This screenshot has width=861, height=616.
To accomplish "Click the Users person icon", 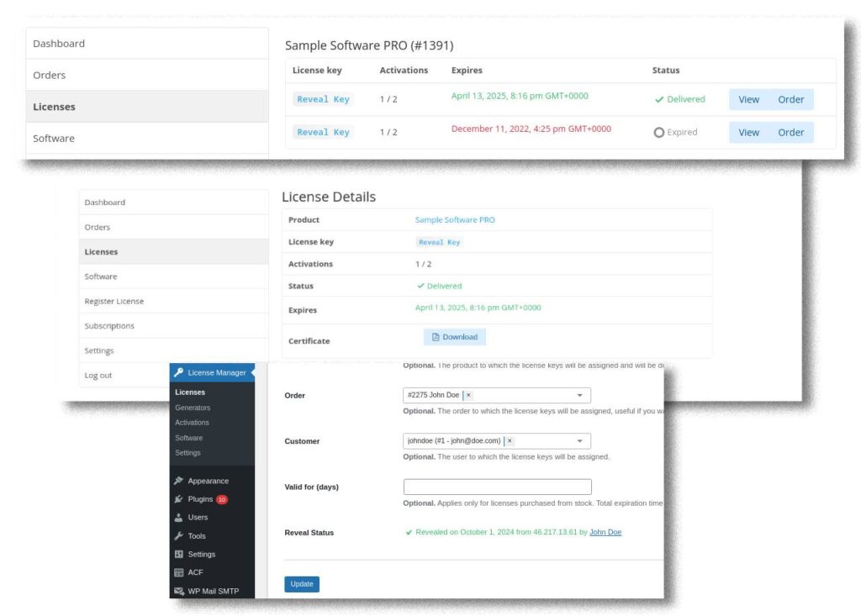I will click(178, 518).
